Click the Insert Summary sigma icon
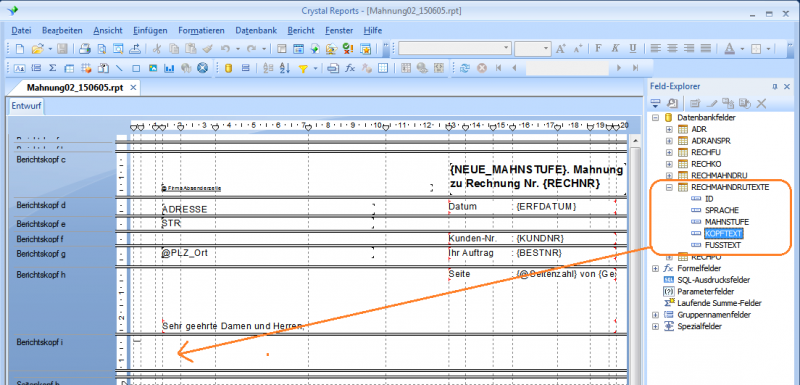 coord(53,68)
